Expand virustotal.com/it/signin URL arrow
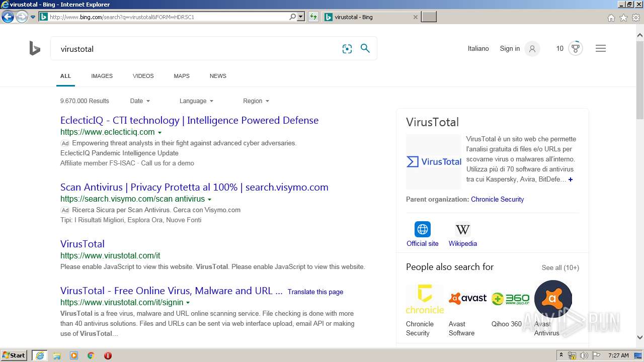Viewport: 644px width, 362px height. click(x=188, y=303)
